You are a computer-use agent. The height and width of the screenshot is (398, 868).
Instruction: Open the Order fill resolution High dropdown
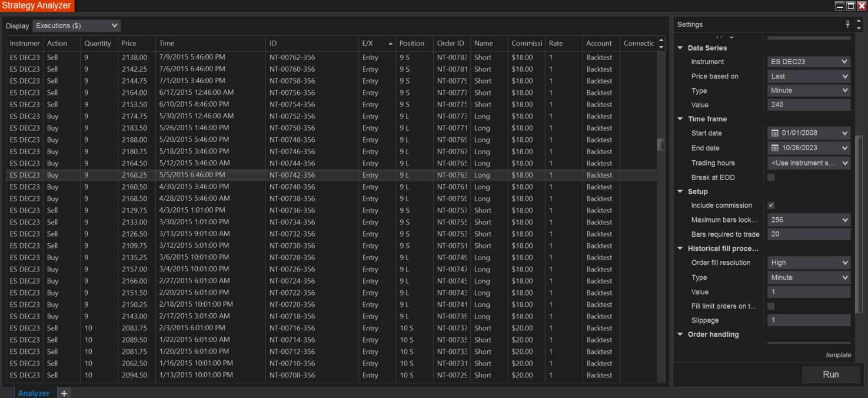coord(809,263)
